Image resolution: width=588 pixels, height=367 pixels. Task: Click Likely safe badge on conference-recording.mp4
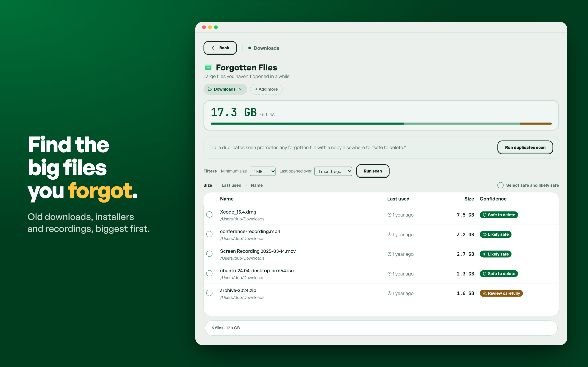click(495, 234)
